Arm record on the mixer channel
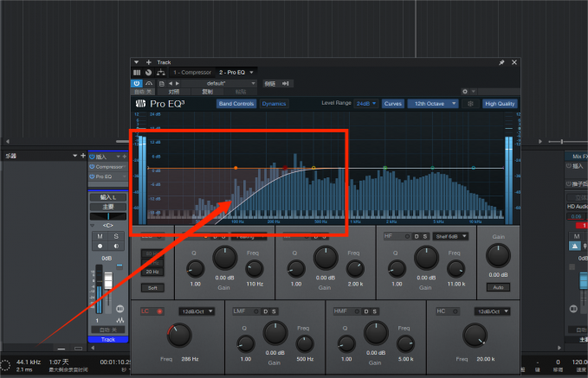 [x=100, y=247]
